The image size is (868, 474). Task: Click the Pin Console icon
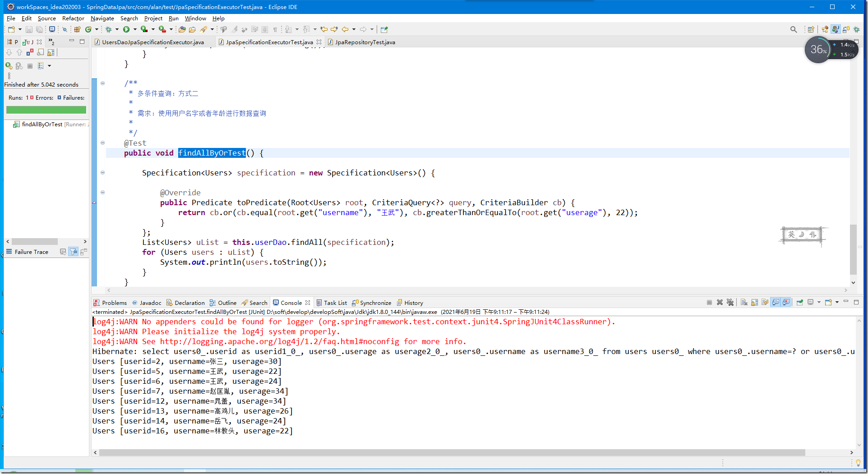[x=800, y=302]
